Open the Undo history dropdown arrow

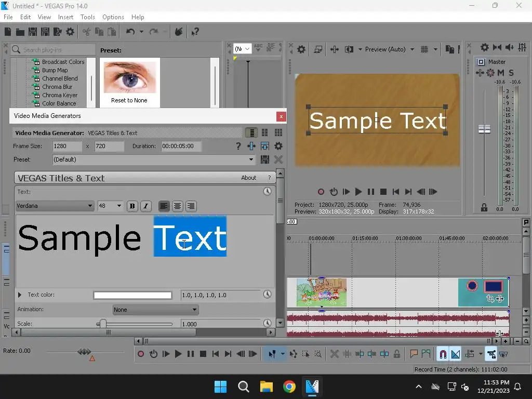pyautogui.click(x=141, y=32)
